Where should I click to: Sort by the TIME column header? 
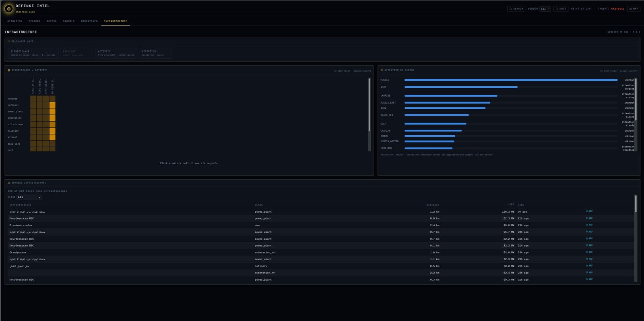(521, 205)
